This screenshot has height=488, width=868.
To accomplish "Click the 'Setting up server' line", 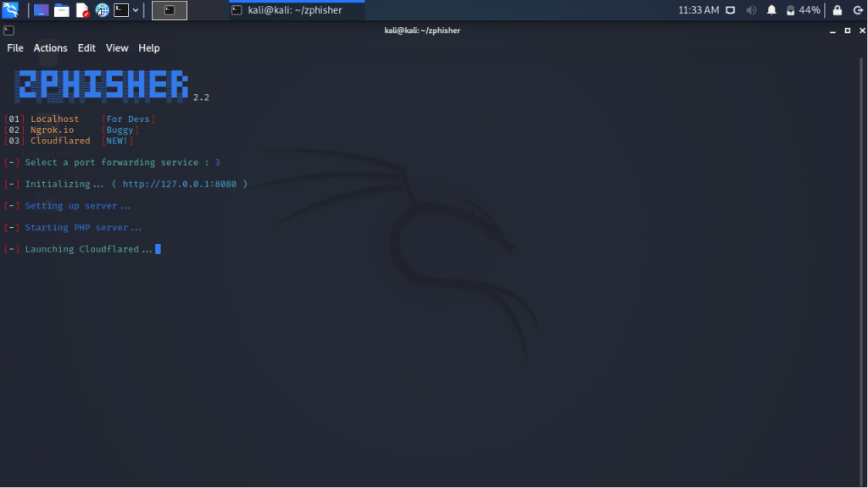I will pos(68,206).
